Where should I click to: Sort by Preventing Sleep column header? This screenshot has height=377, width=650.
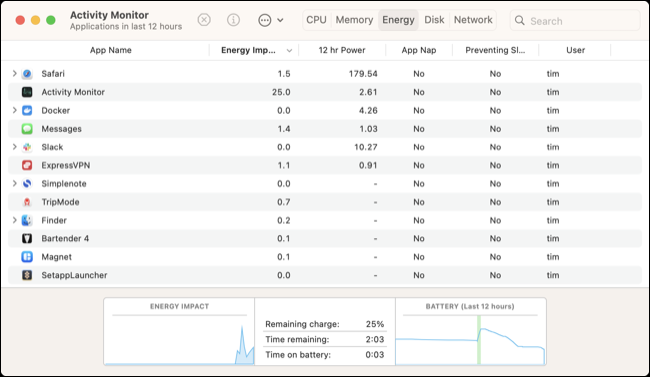click(x=495, y=50)
